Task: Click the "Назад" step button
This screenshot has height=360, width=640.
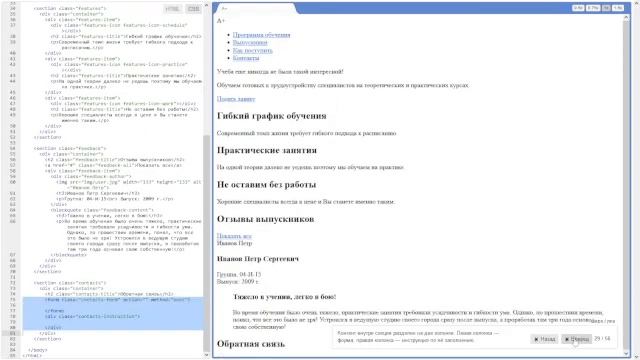Action: [x=544, y=339]
